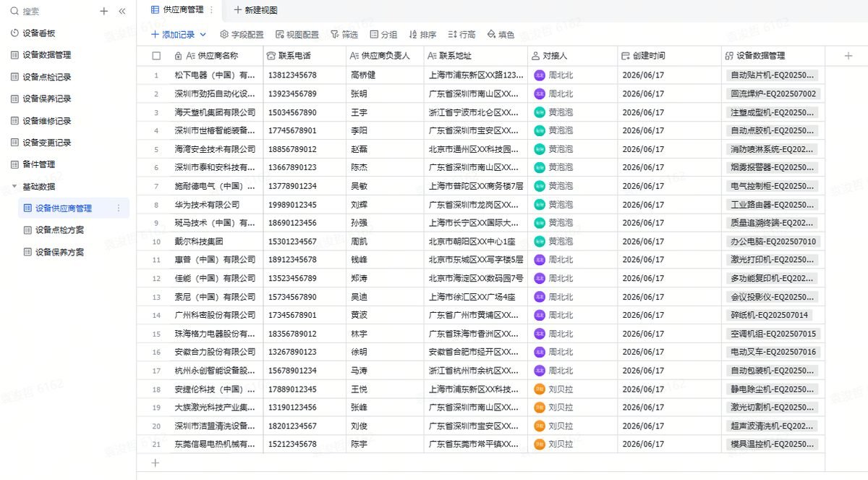The width and height of the screenshot is (868, 480).
Task: Open 设备看板 dashboard in sidebar
Action: pyautogui.click(x=39, y=33)
